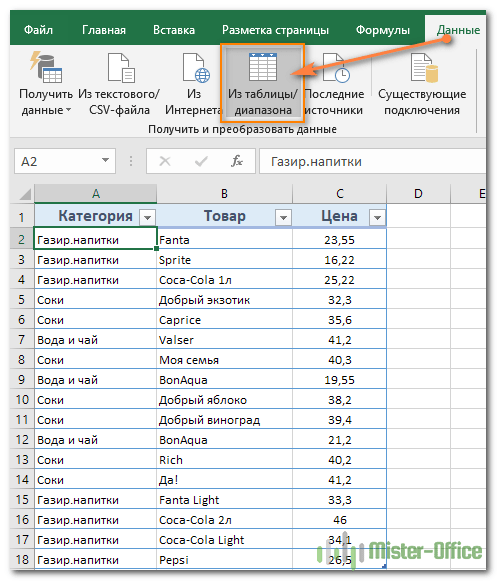Select row 10 header
This screenshot has height=581, width=497.
point(22,399)
